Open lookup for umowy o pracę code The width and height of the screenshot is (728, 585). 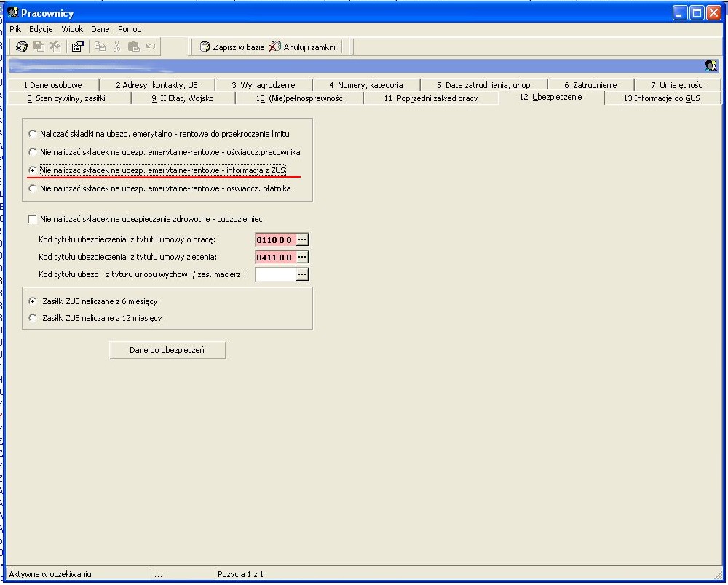pos(302,239)
